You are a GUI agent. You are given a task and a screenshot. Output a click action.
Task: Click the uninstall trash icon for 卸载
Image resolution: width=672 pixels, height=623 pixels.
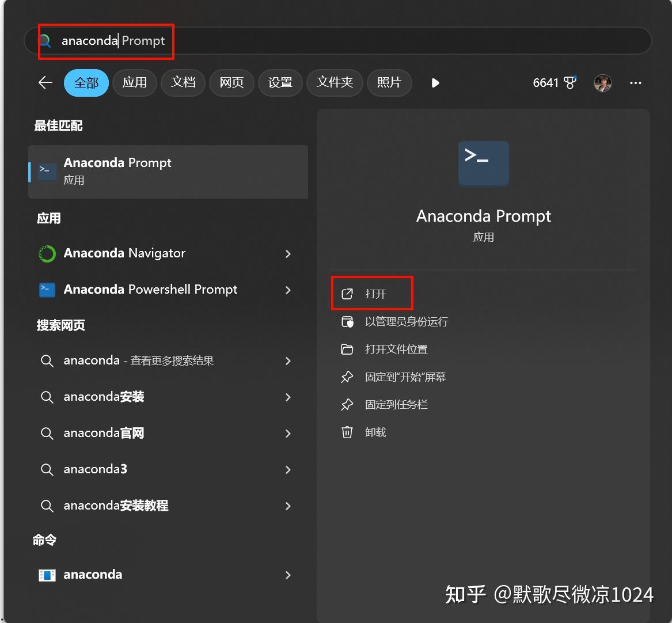[x=347, y=432]
